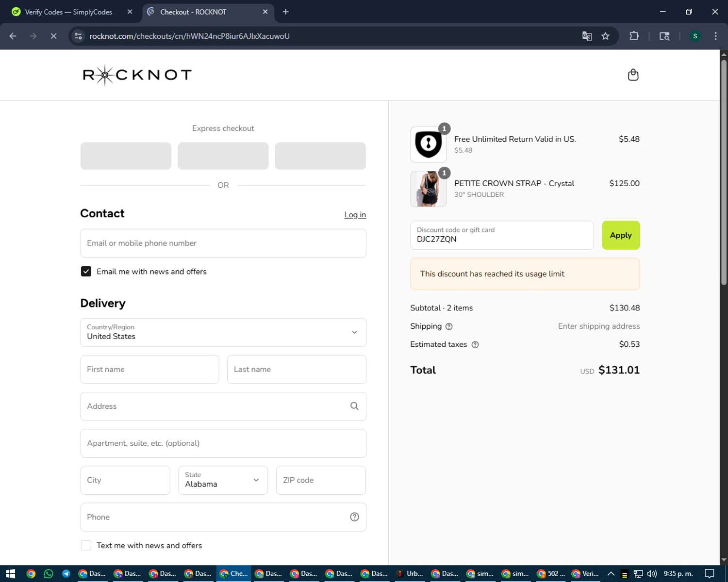Open the Chrome profile S avatar
This screenshot has height=582, width=728.
695,36
